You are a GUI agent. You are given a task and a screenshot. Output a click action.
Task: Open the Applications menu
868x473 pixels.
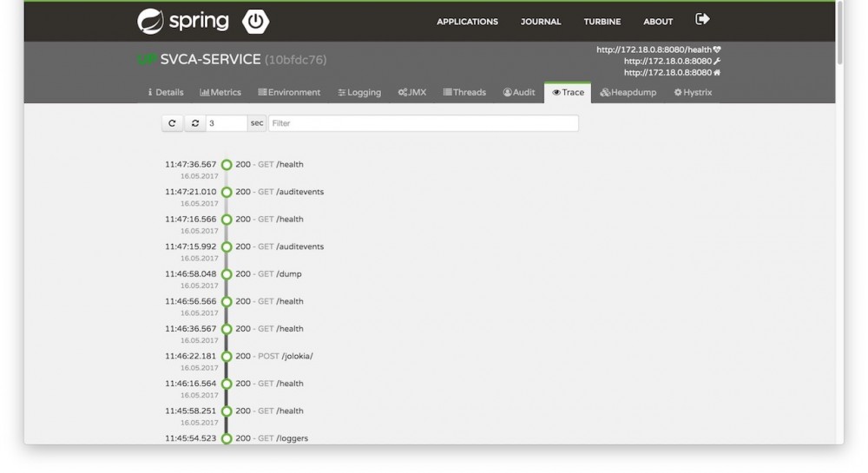pyautogui.click(x=467, y=22)
